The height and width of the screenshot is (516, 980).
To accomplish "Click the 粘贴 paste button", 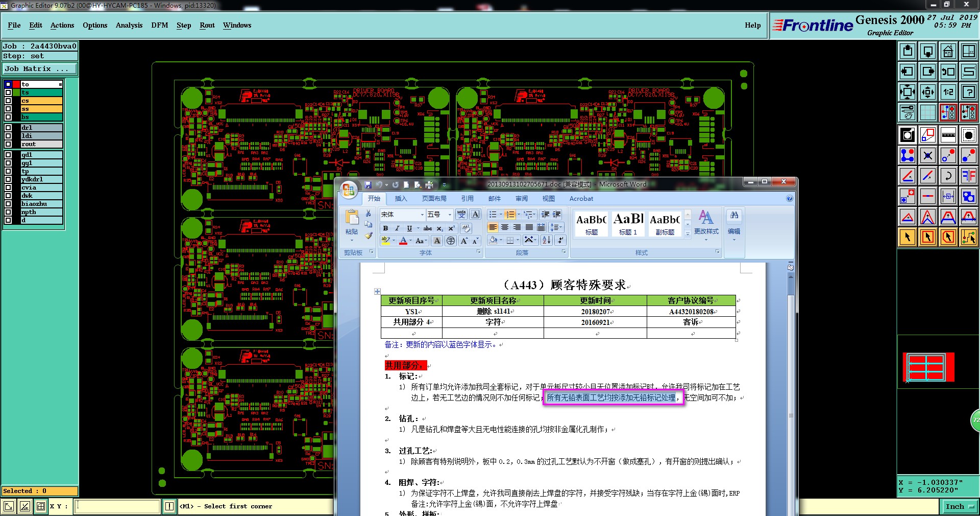I will coord(352,225).
